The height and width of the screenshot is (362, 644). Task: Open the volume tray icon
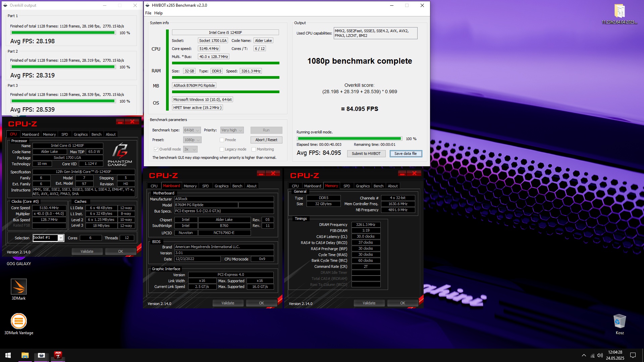[x=600, y=355]
